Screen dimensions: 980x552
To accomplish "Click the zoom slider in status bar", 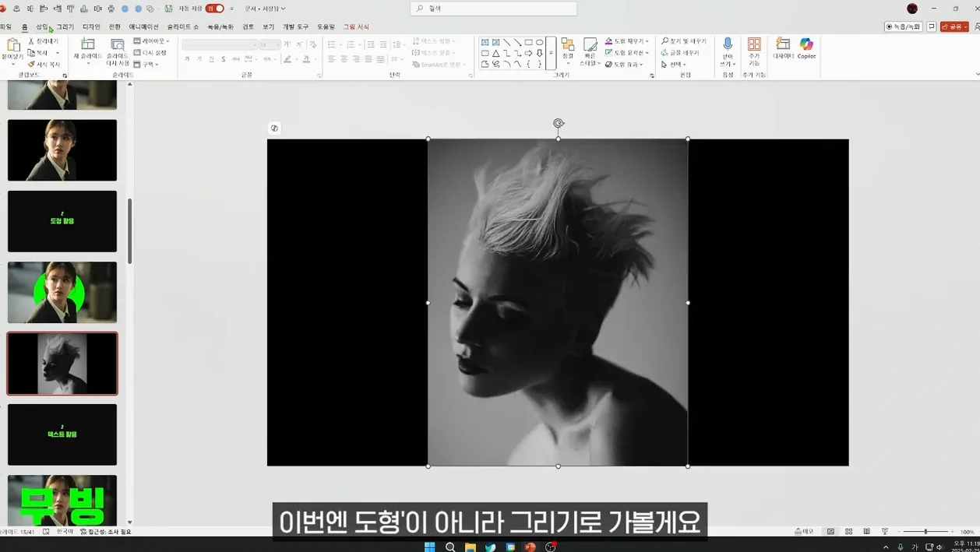I will (x=925, y=532).
